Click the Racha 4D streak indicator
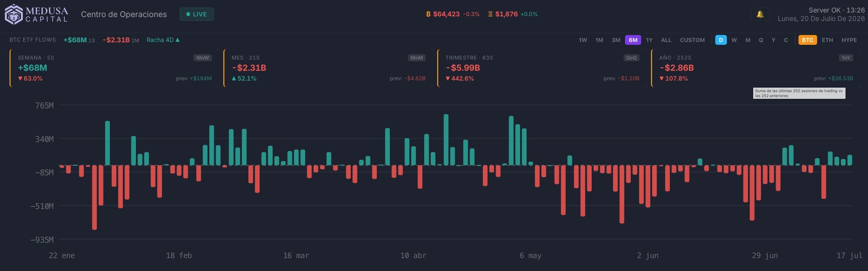Image resolution: width=868 pixels, height=271 pixels. point(163,40)
